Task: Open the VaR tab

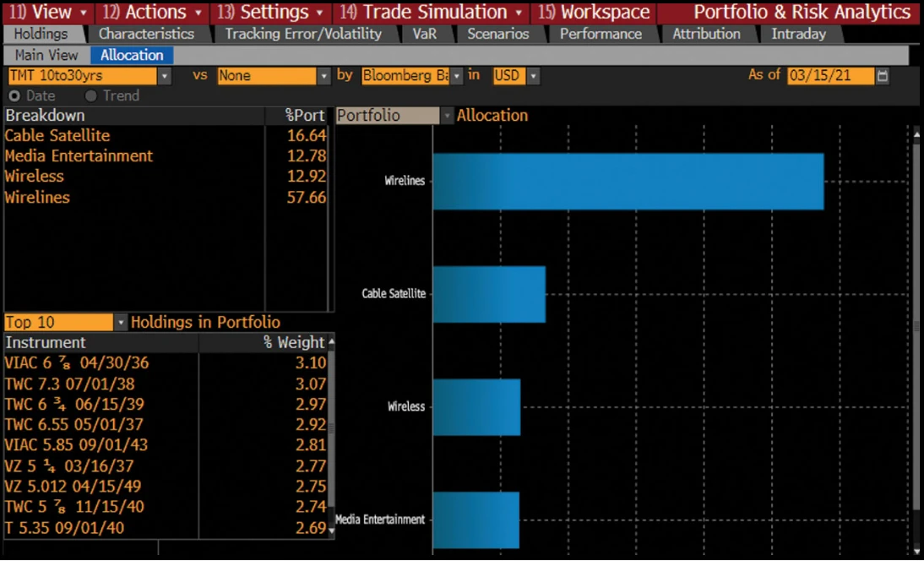Action: coord(425,34)
